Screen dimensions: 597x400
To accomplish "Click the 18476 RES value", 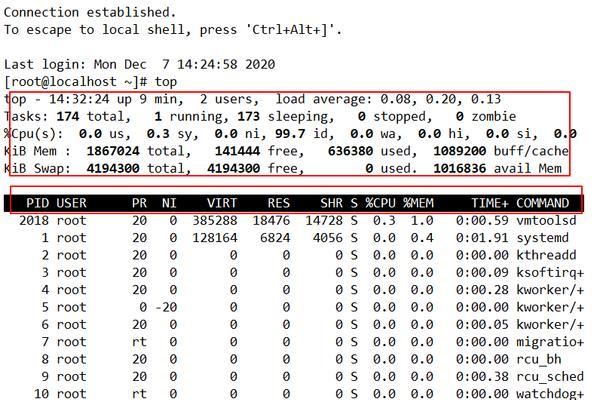I will click(271, 221).
